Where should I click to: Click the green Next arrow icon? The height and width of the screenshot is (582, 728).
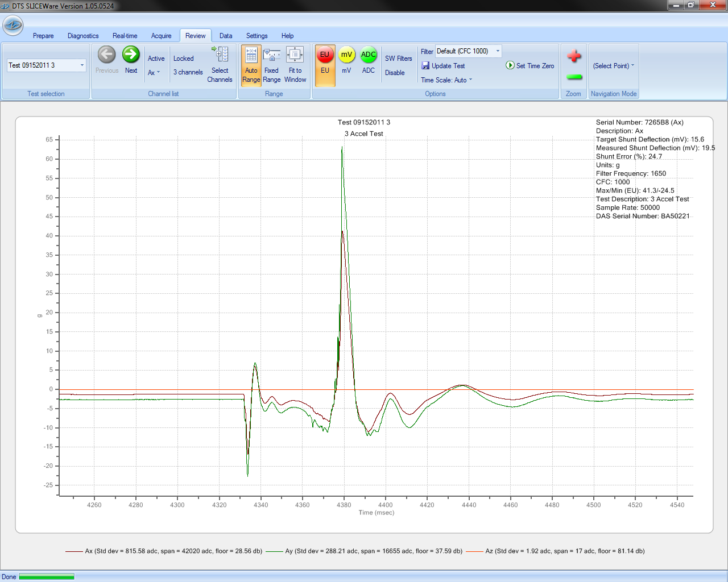click(131, 55)
